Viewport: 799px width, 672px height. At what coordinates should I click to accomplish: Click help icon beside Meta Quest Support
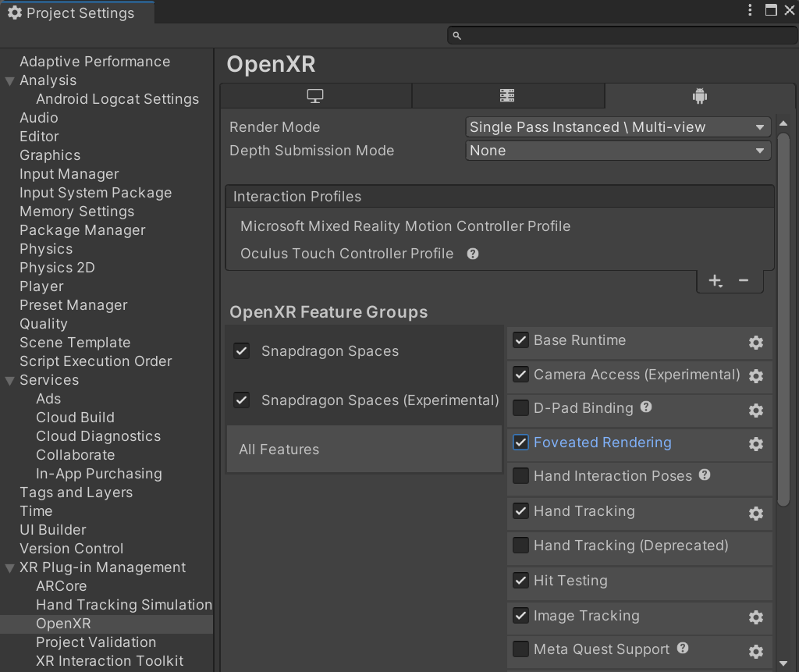point(683,648)
